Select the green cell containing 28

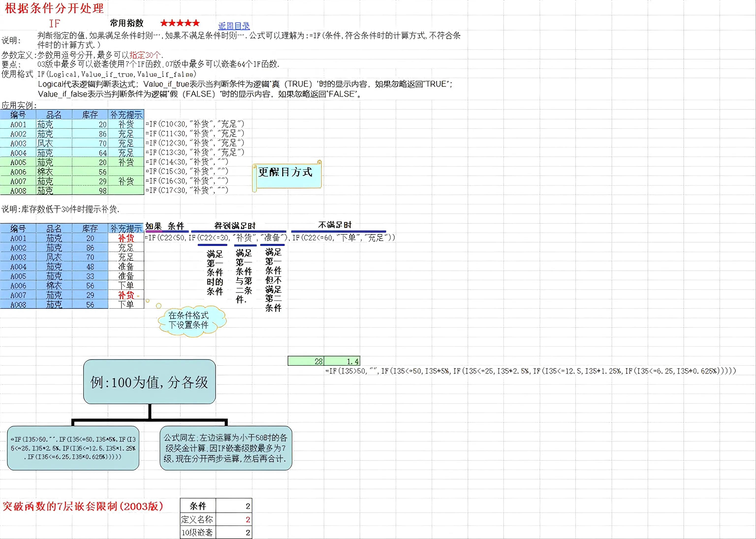[x=306, y=361]
